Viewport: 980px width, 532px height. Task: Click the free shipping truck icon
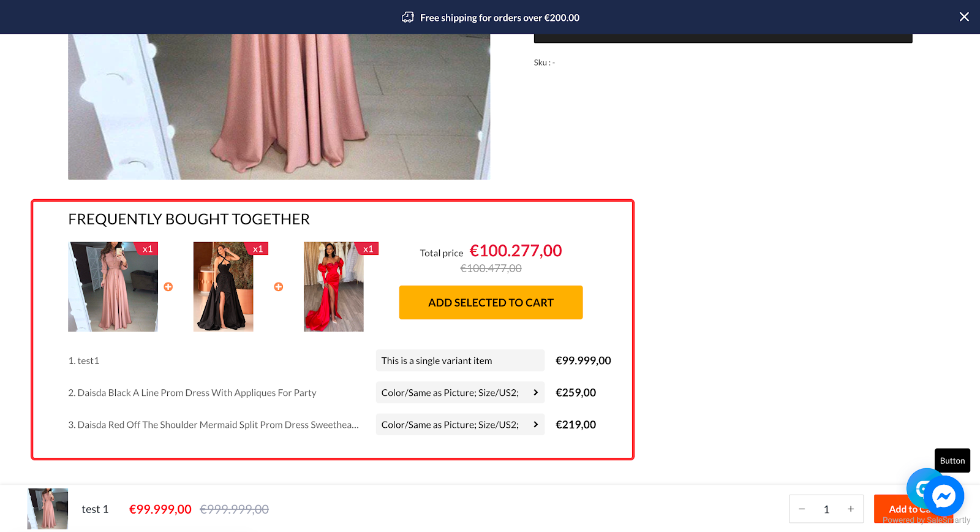pyautogui.click(x=407, y=18)
